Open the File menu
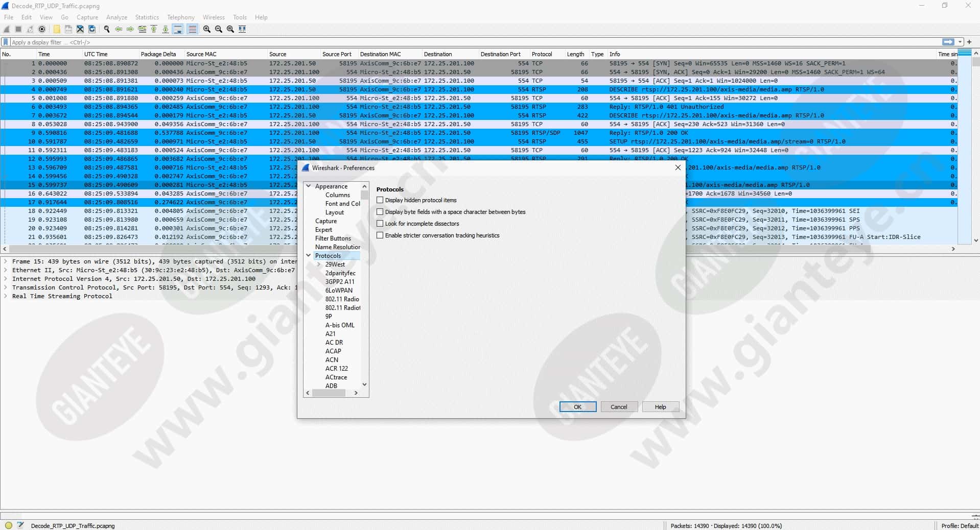This screenshot has height=530, width=980. click(9, 17)
